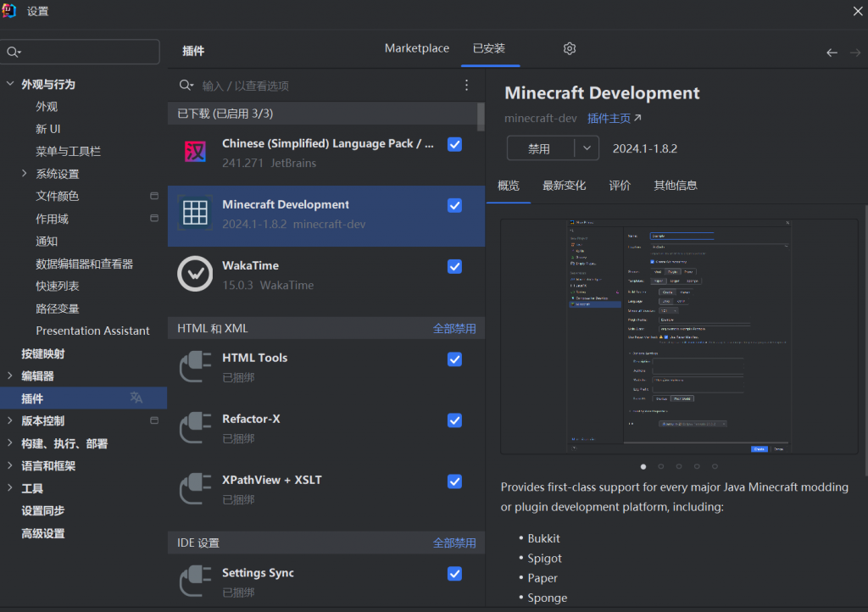Click the Chinese Language Pack plugin icon

pos(196,151)
